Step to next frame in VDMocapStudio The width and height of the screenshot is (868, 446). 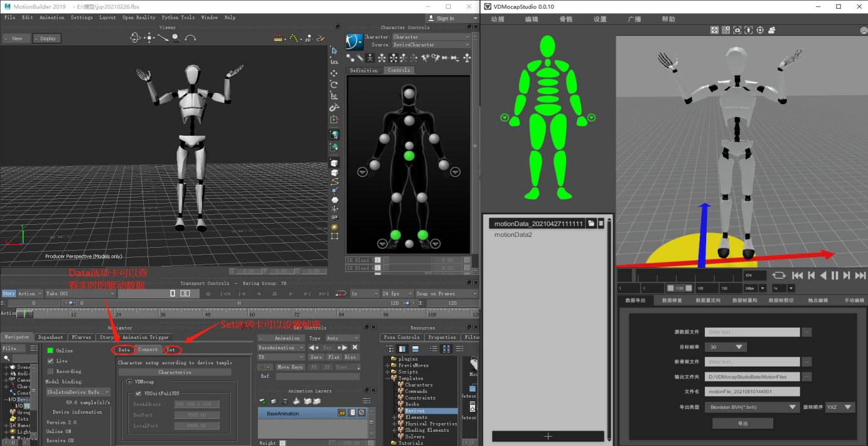pos(848,276)
